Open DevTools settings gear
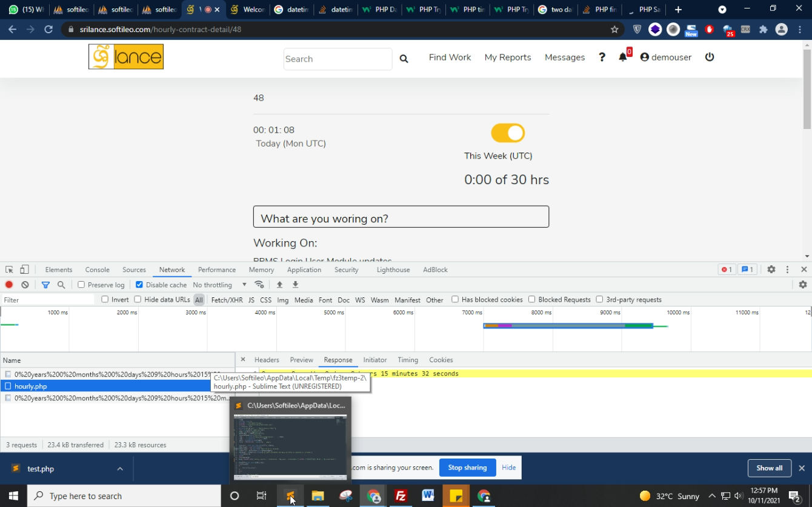 point(771,270)
